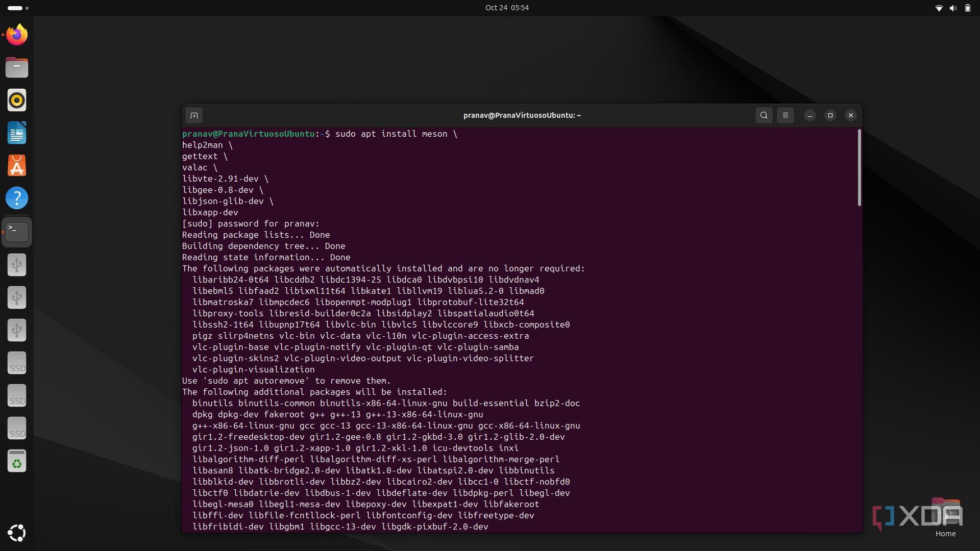This screenshot has width=980, height=551.
Task: Click the 'libvte-2.91-dev' line
Action: (225, 179)
